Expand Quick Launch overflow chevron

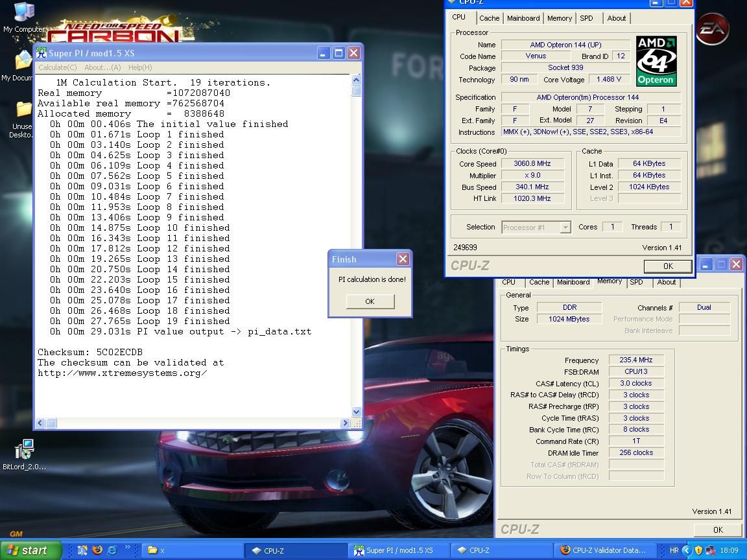coord(128,547)
